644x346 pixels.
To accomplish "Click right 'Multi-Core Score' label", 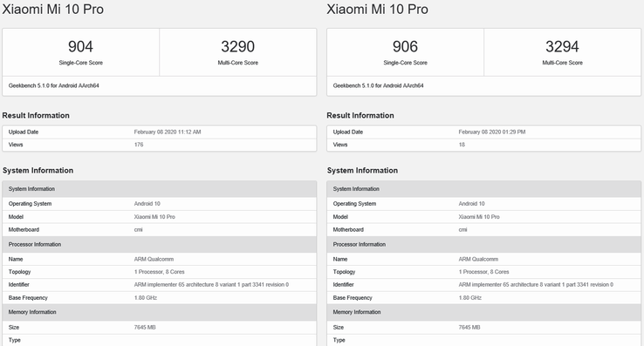I will pos(562,63).
